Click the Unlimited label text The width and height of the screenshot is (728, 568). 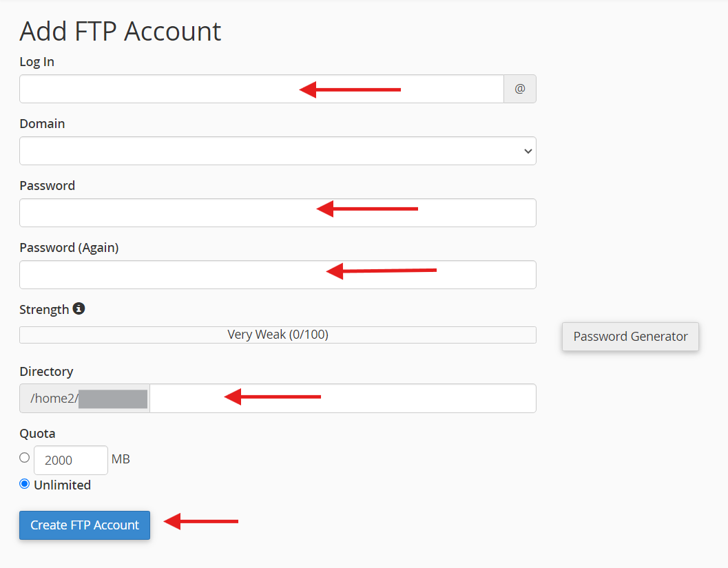(x=62, y=485)
